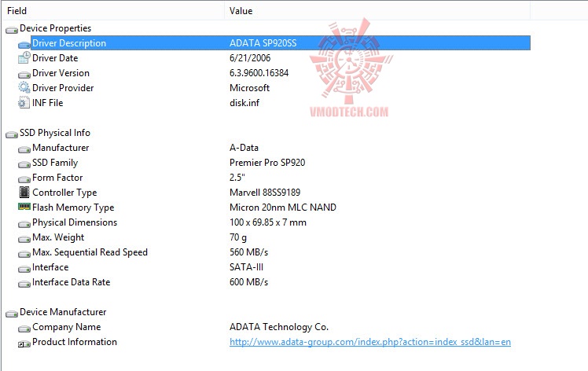Image resolution: width=588 pixels, height=371 pixels.
Task: Click the 70 g weight value
Action: (x=238, y=237)
